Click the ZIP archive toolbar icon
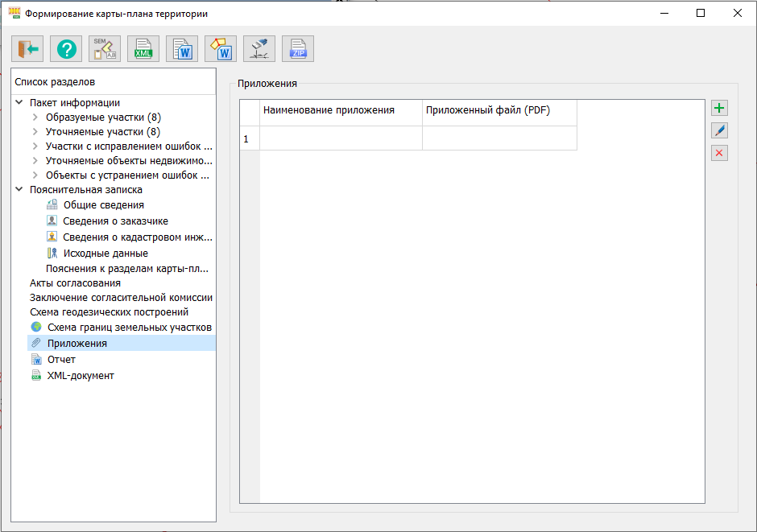 tap(298, 49)
